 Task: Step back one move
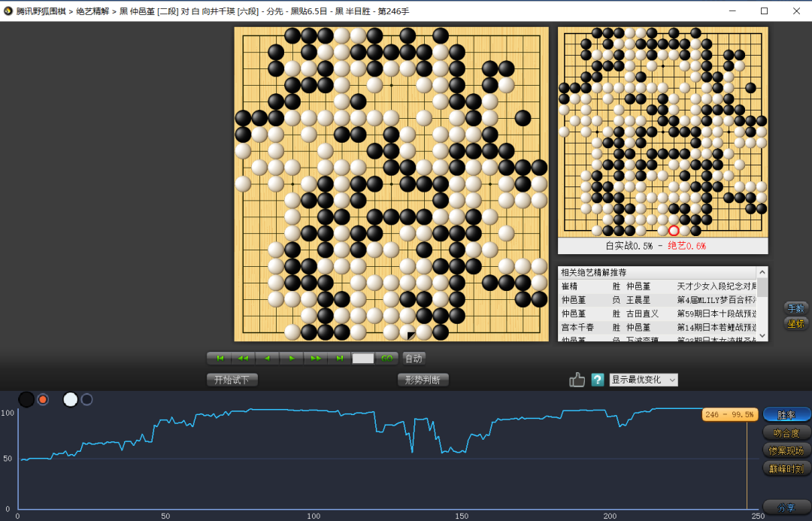pos(268,359)
